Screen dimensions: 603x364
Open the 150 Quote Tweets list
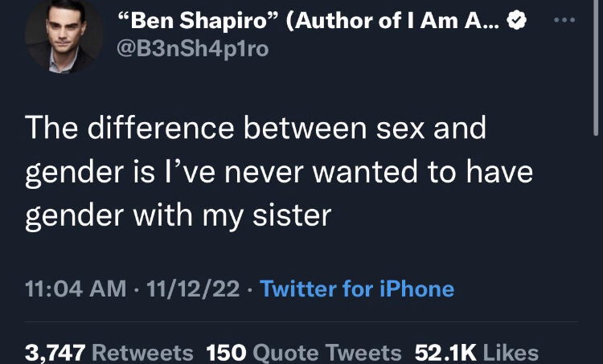304,352
